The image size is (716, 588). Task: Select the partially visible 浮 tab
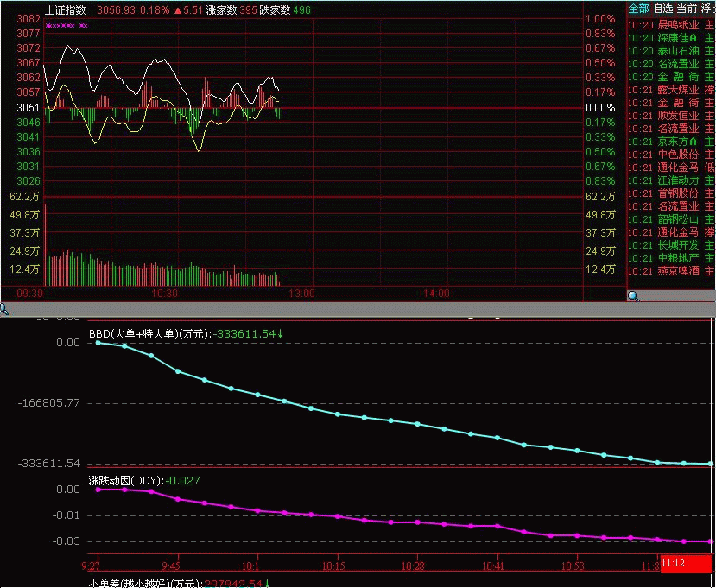(x=707, y=9)
